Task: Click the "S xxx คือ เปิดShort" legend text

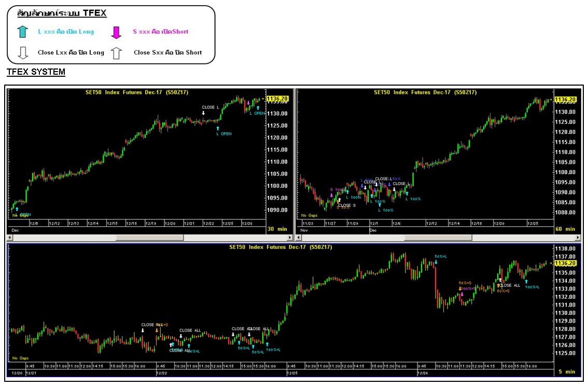Action: click(x=161, y=32)
